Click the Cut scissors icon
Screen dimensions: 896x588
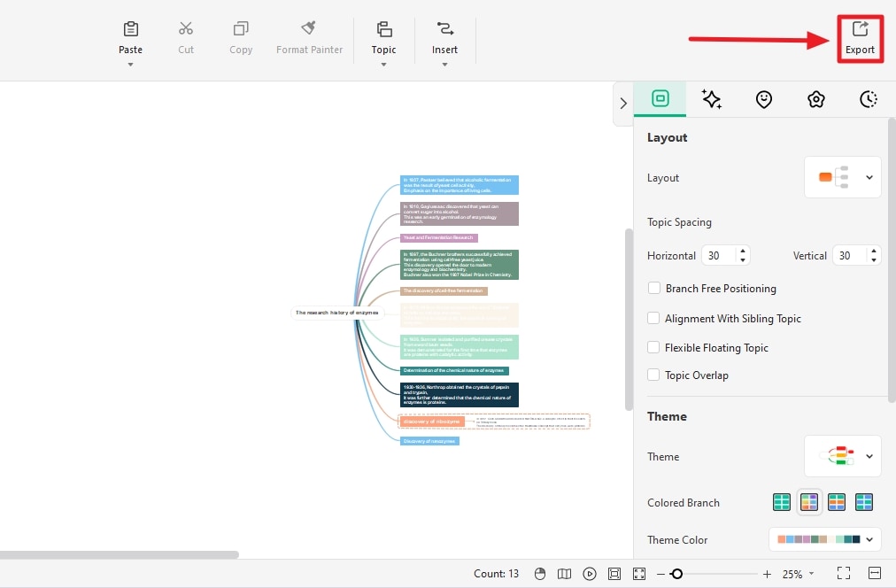click(x=186, y=28)
